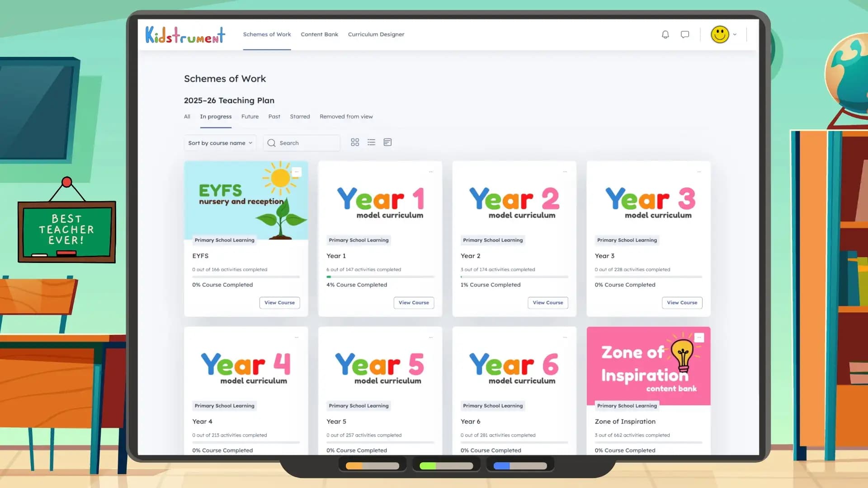Select the Removed from view tab
Image resolution: width=868 pixels, height=488 pixels.
(346, 117)
